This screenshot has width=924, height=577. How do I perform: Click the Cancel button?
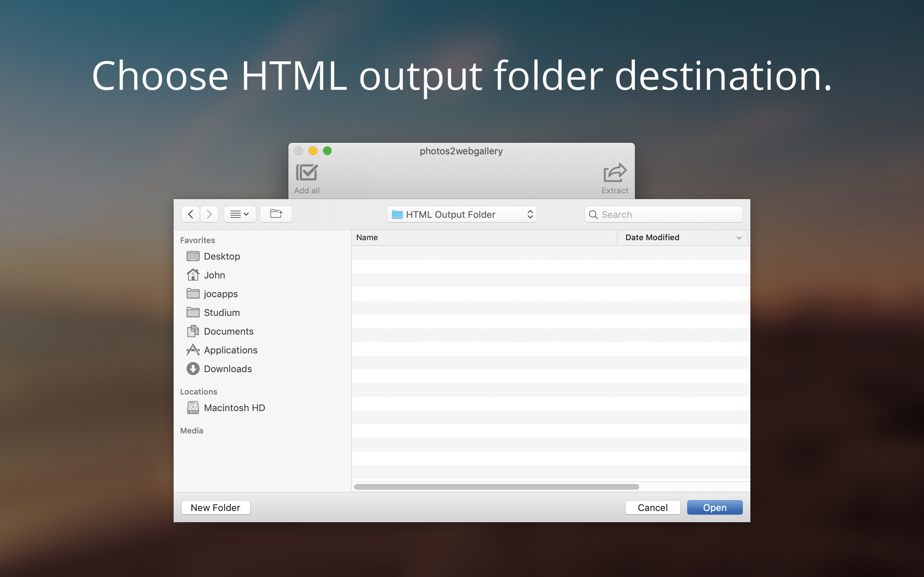click(653, 507)
